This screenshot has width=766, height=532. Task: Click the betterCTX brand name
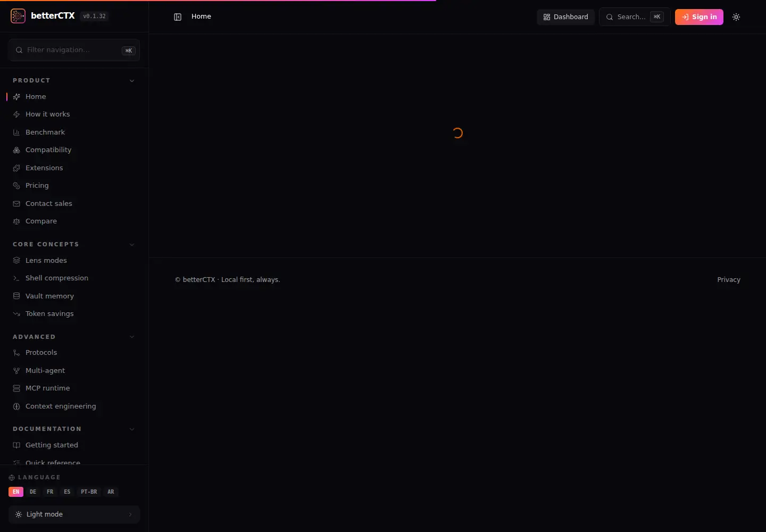click(x=53, y=16)
